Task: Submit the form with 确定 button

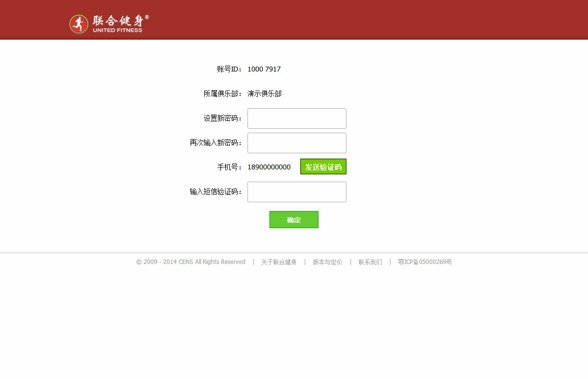Action: click(x=294, y=220)
